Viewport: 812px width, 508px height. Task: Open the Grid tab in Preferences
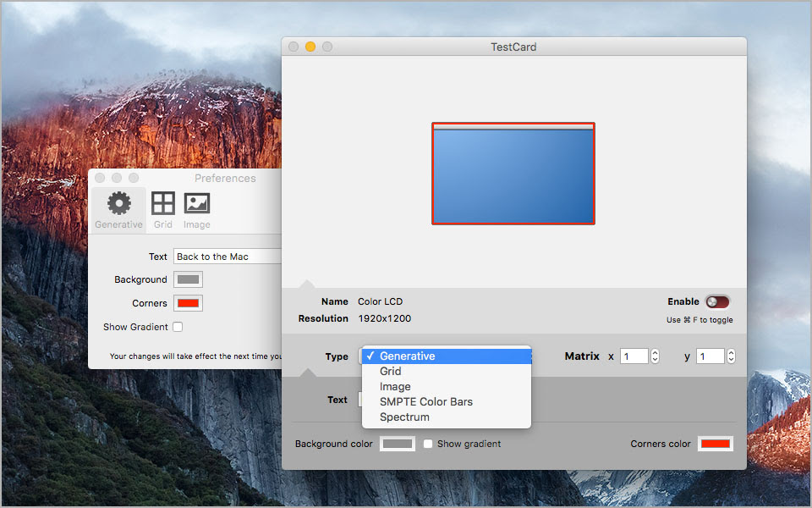[162, 211]
